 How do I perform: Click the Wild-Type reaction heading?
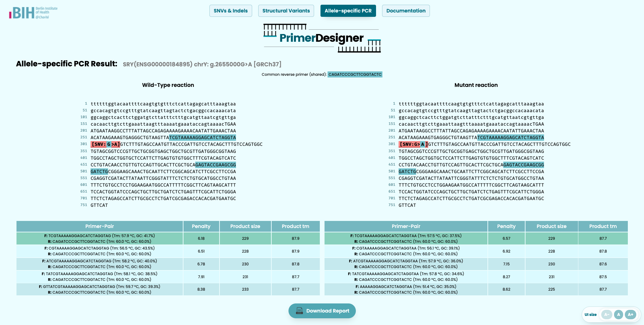pos(168,85)
